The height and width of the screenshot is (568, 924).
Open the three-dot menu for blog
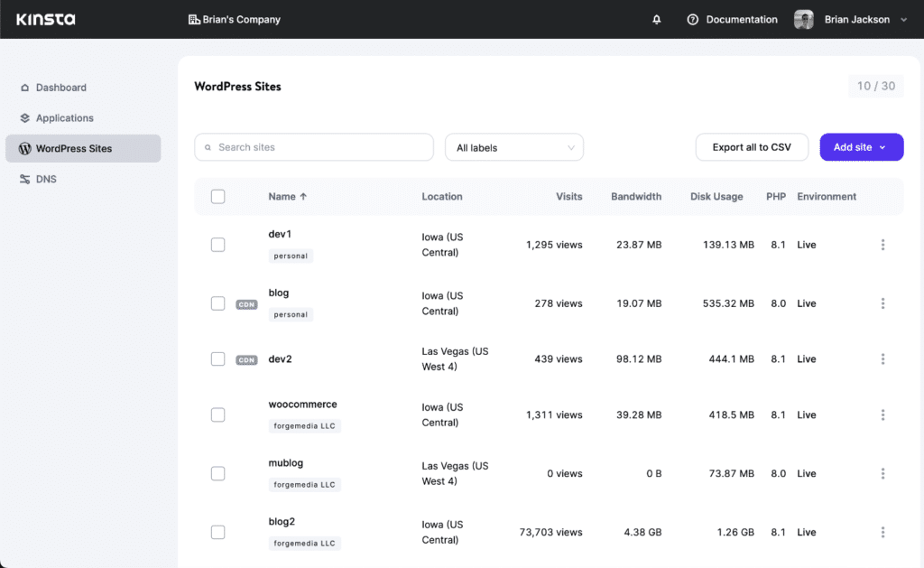882,303
